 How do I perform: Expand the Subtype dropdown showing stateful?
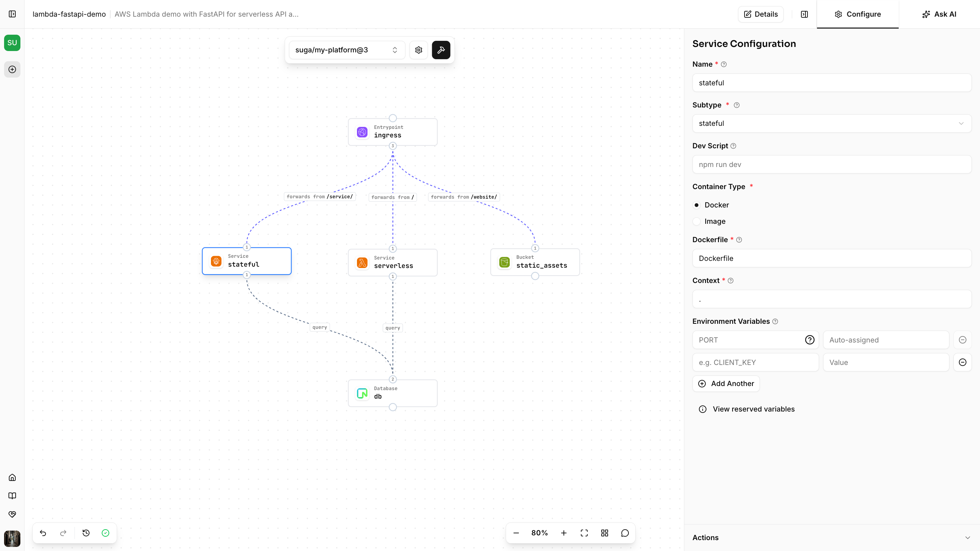[x=832, y=123]
